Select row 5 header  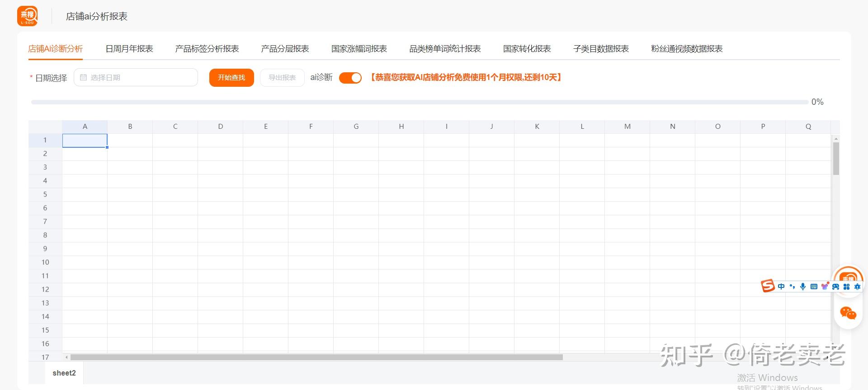coord(45,195)
